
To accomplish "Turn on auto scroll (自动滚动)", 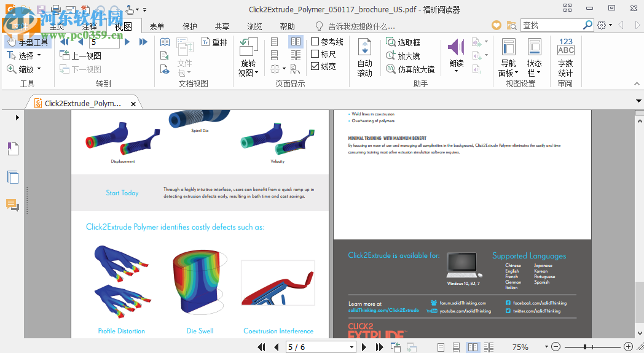I will click(365, 58).
